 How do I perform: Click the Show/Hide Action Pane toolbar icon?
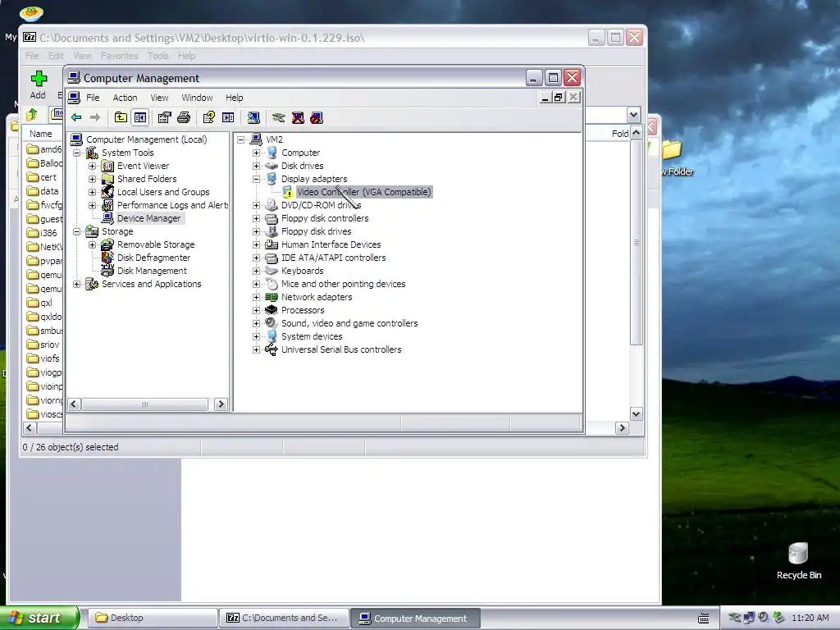228,118
